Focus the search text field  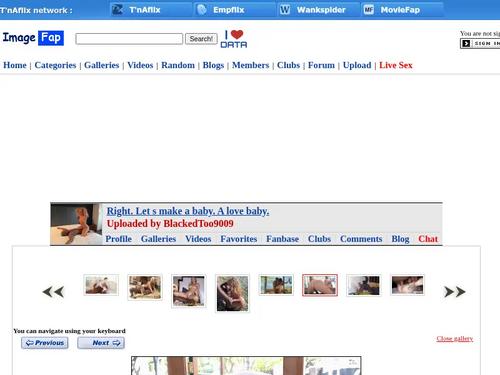129,39
